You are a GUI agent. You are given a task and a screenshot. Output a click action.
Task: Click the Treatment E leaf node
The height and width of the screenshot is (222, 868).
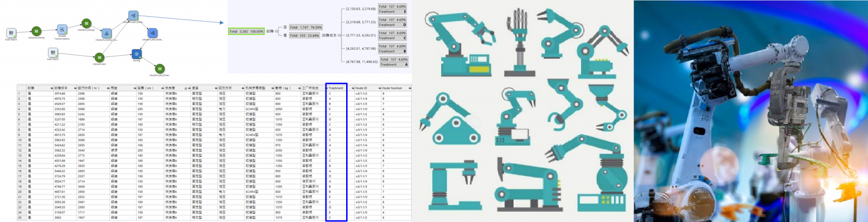point(392,9)
